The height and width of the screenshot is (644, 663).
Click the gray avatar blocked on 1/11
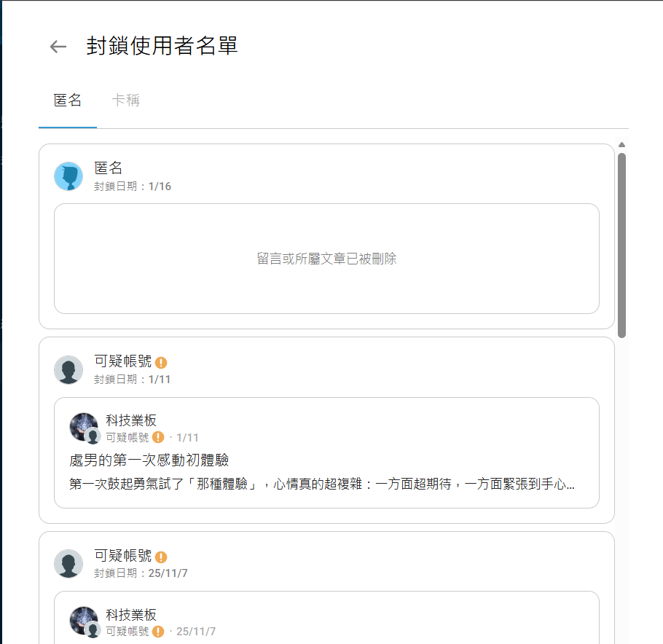point(68,369)
